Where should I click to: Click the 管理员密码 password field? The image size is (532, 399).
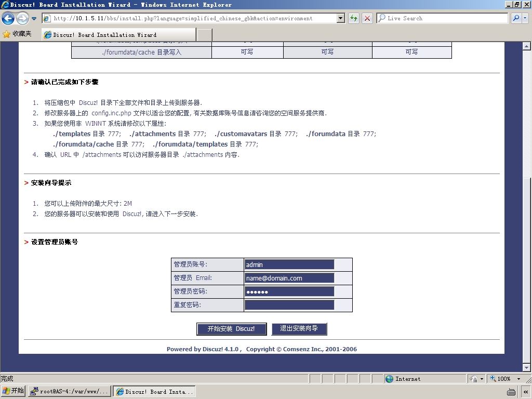pos(289,292)
